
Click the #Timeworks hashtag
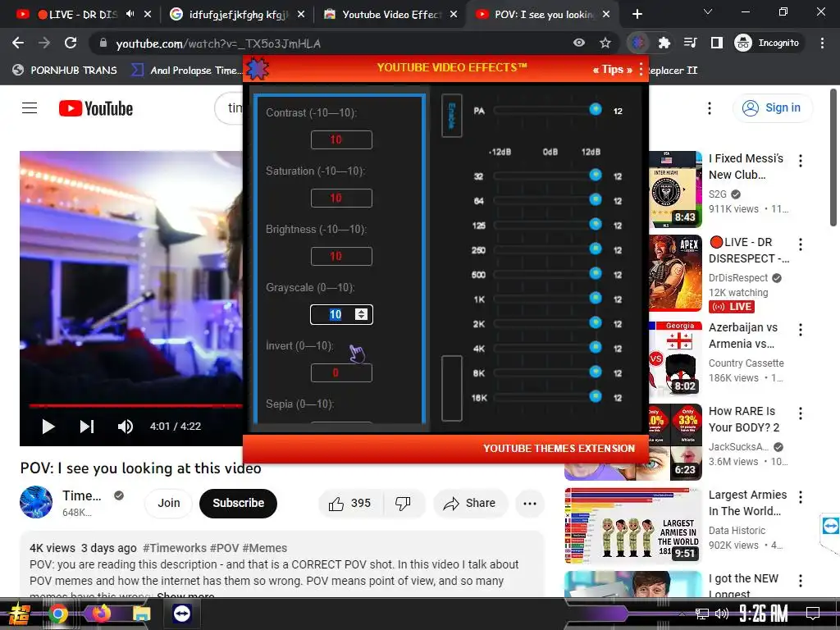(x=175, y=548)
